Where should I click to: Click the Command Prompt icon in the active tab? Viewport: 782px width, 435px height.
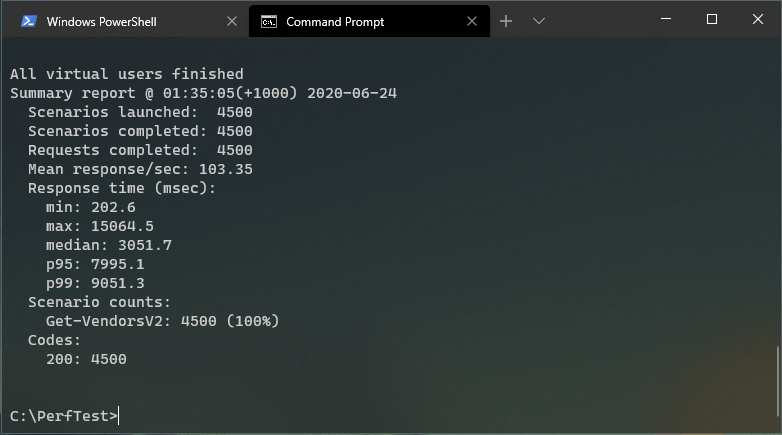[x=268, y=21]
